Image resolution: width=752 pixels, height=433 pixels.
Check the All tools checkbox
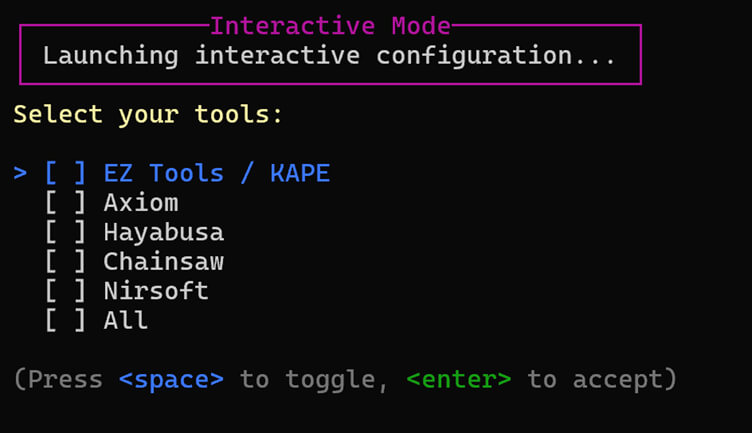click(x=65, y=321)
